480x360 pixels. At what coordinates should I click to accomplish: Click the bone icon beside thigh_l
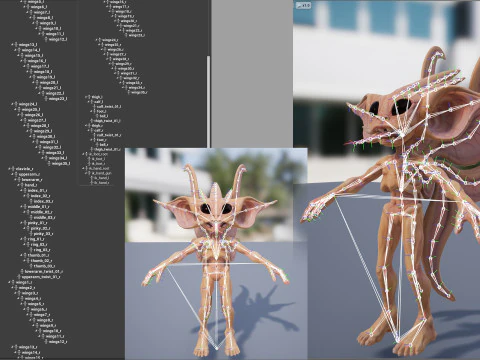89,97
